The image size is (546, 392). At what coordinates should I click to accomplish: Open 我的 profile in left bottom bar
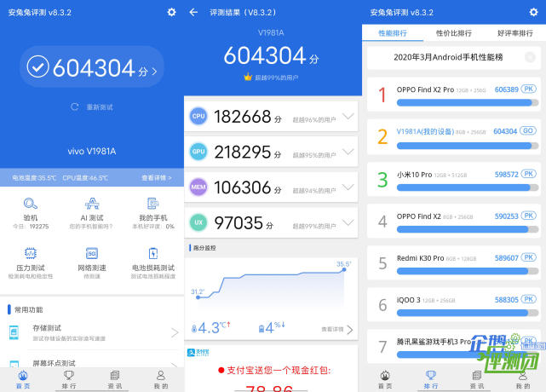[161, 380]
